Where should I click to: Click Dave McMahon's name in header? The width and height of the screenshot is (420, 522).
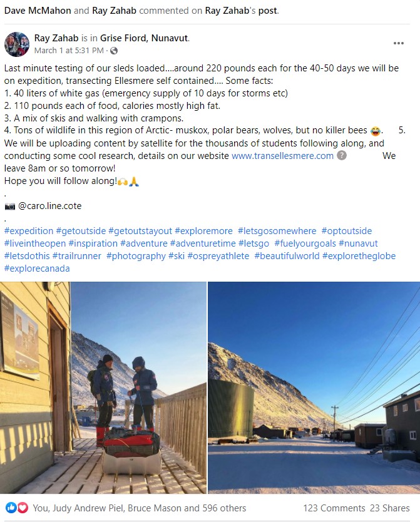(x=38, y=11)
